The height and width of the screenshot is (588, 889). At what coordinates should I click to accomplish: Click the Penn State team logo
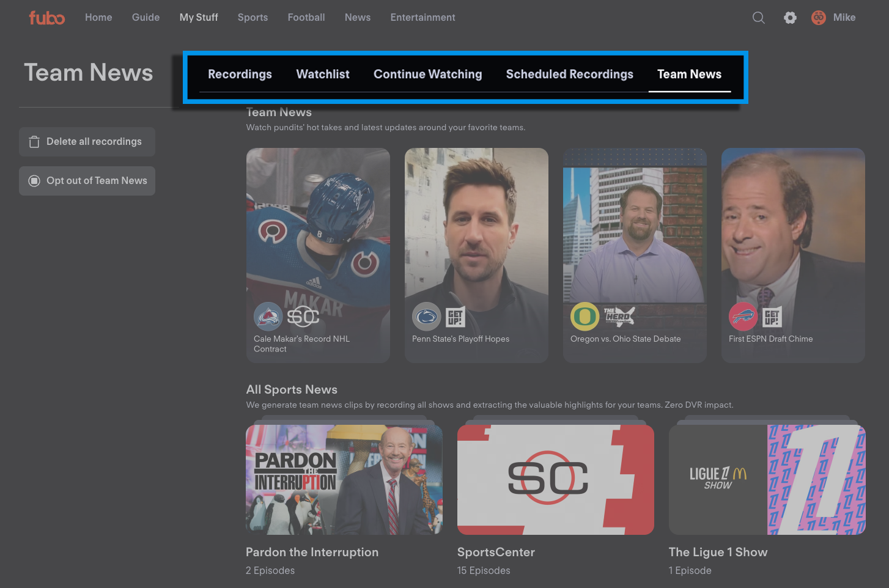click(426, 317)
